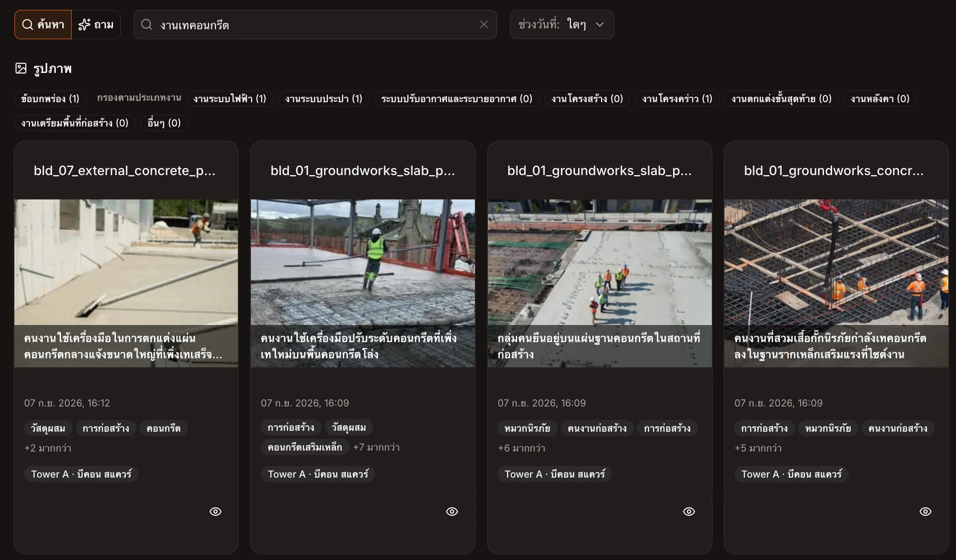This screenshot has width=956, height=560.
Task: Click the คอนกรีตเสริมเหล็ก tag
Action: click(305, 447)
